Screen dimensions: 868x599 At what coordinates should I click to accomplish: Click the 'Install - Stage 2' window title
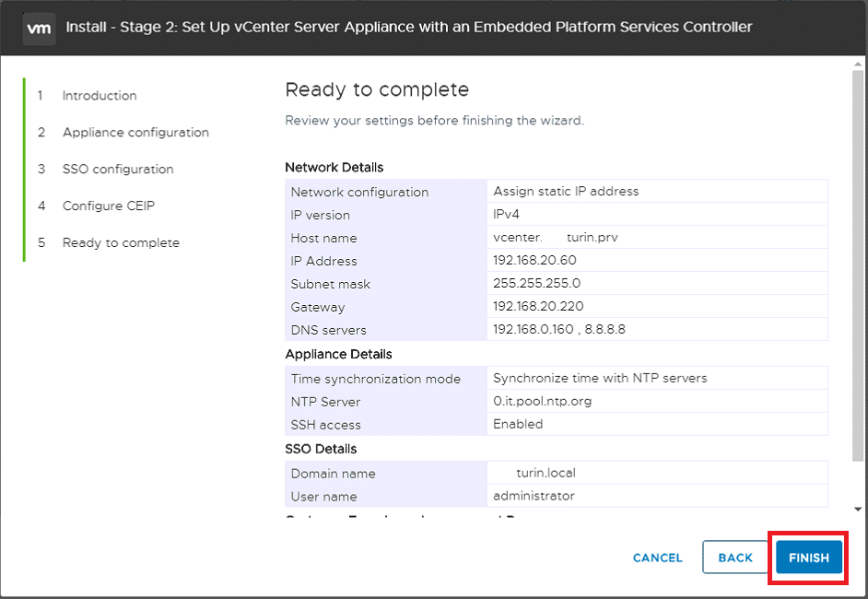409,27
